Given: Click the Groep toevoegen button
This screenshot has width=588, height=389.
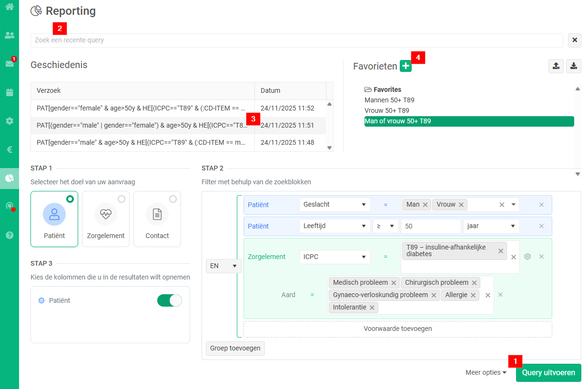Looking at the screenshot, I should pos(235,348).
